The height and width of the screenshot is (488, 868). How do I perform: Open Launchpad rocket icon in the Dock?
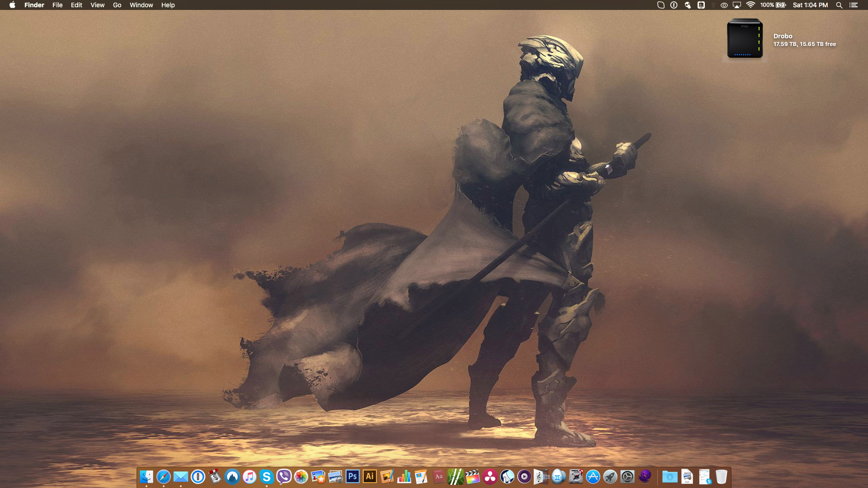click(610, 476)
